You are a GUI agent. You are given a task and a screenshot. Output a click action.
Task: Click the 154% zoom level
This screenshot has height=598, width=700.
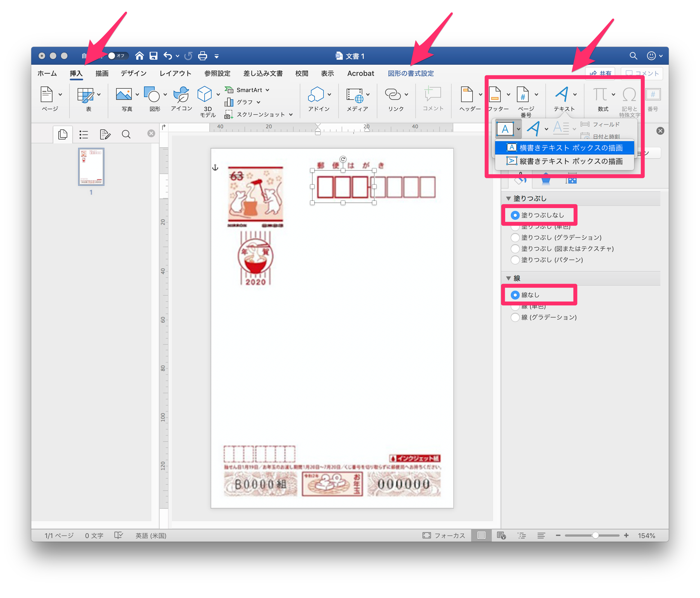(x=646, y=536)
